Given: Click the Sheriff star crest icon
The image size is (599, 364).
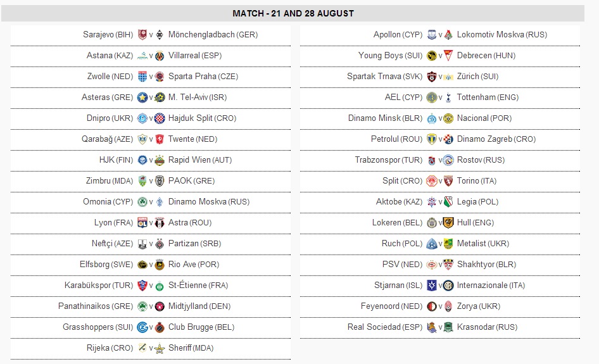Looking at the screenshot, I should coord(160,348).
